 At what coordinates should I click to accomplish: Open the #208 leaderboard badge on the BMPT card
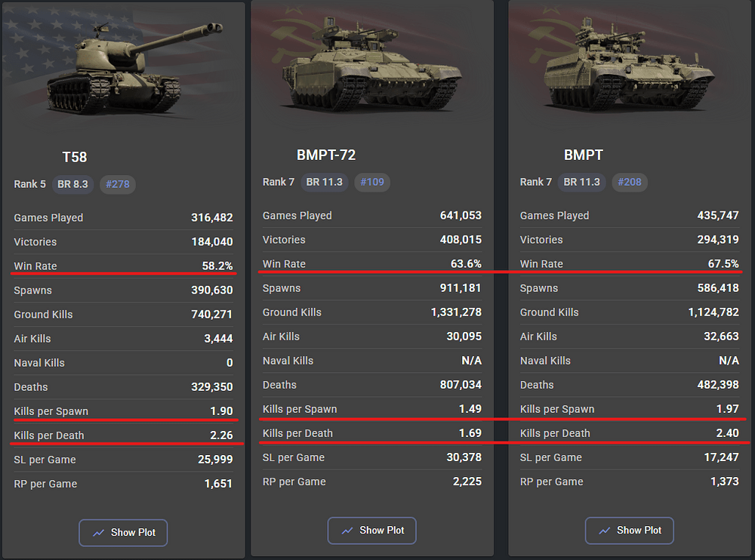coord(630,182)
